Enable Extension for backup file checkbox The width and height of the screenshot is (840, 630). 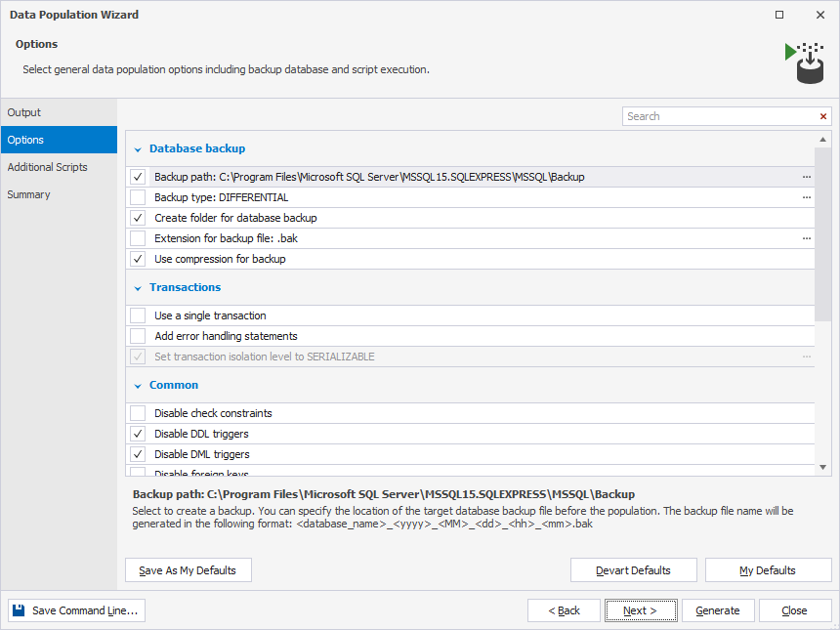click(138, 238)
